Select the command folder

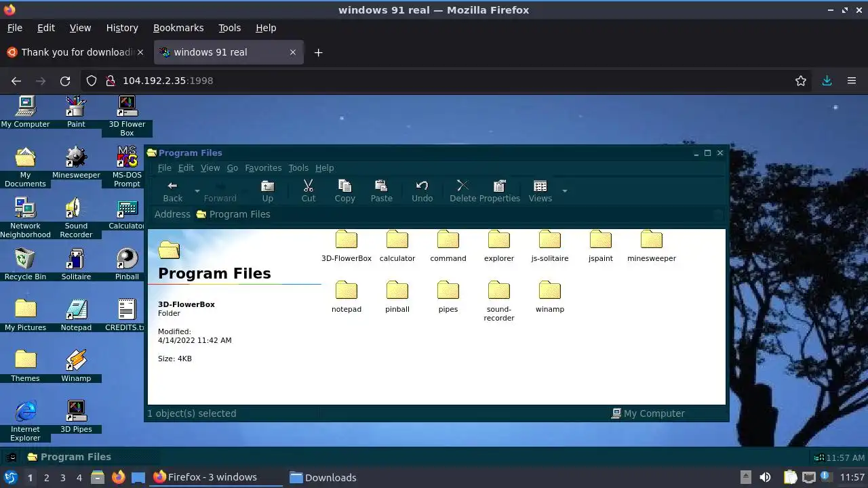click(448, 246)
